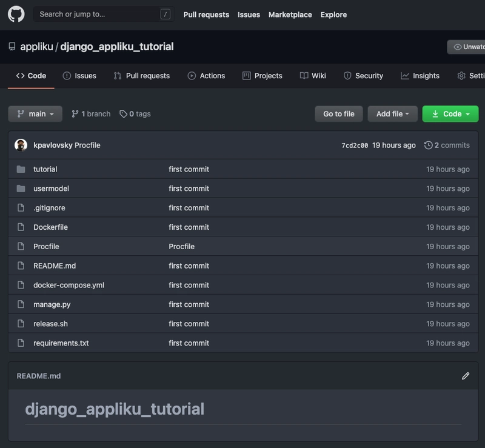The width and height of the screenshot is (485, 448).
Task: Open the Settings tab
Action: [471, 76]
